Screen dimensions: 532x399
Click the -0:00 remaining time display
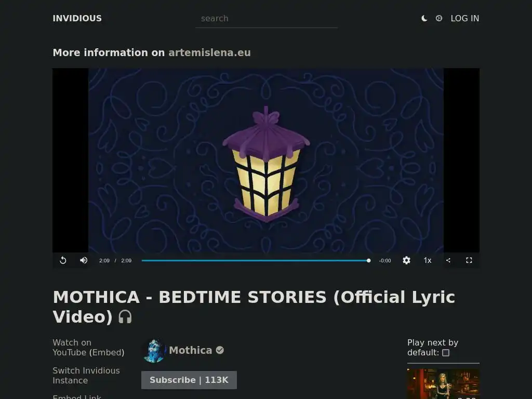click(385, 261)
